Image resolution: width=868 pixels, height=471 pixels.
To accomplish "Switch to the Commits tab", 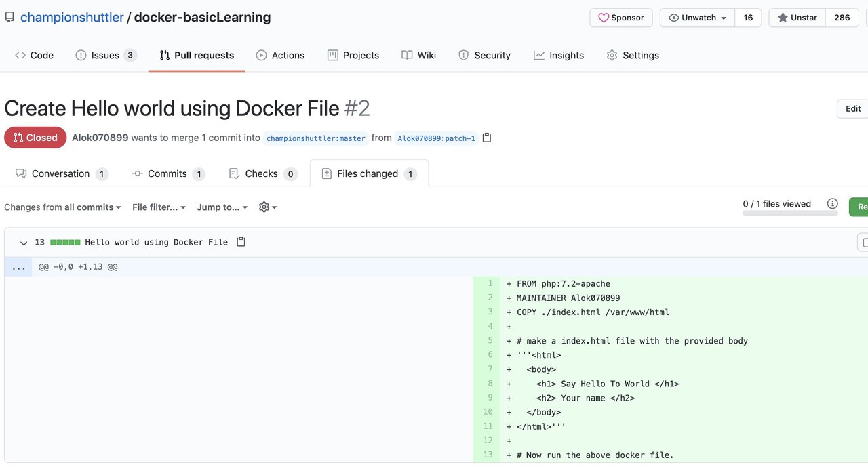I will tap(168, 173).
